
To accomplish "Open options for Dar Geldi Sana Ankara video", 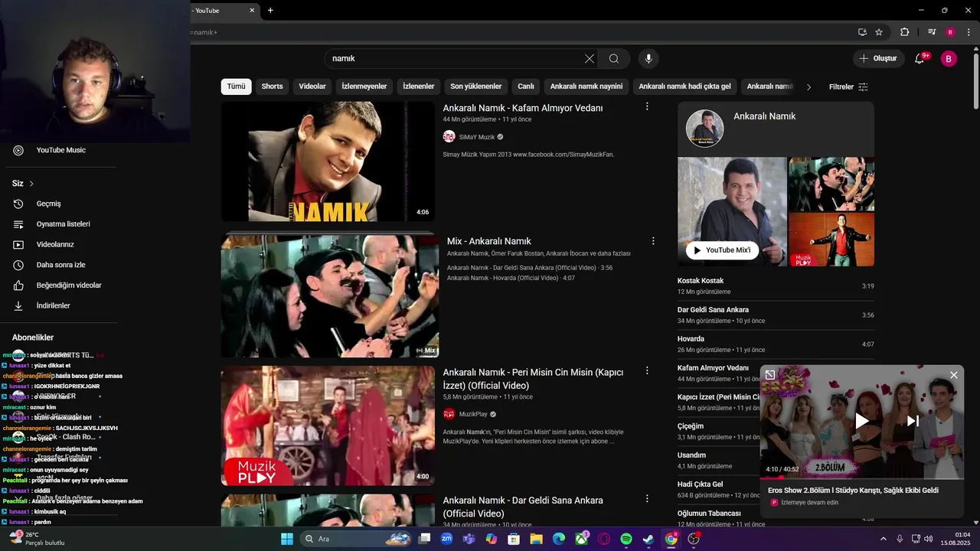I will tap(647, 498).
